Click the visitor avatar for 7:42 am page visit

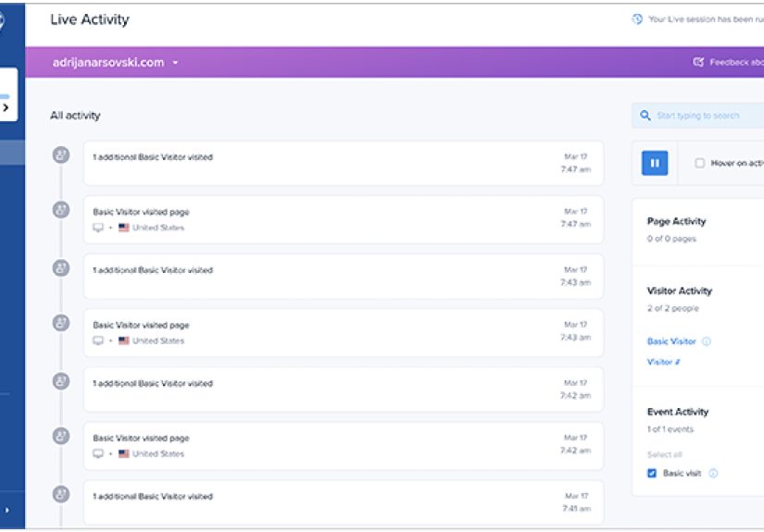click(x=61, y=436)
